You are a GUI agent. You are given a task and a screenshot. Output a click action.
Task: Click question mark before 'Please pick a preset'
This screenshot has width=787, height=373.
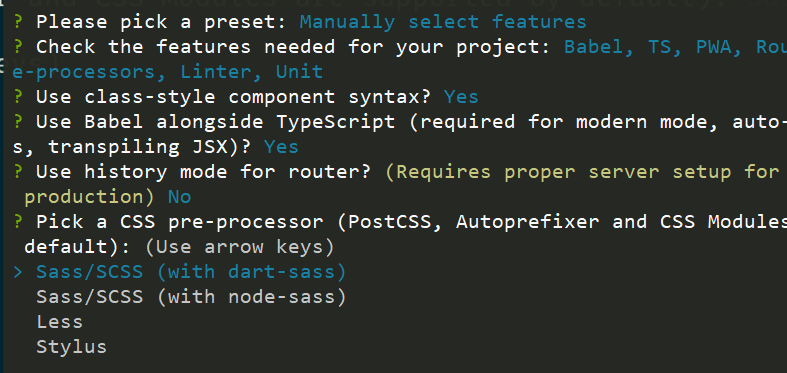point(18,22)
